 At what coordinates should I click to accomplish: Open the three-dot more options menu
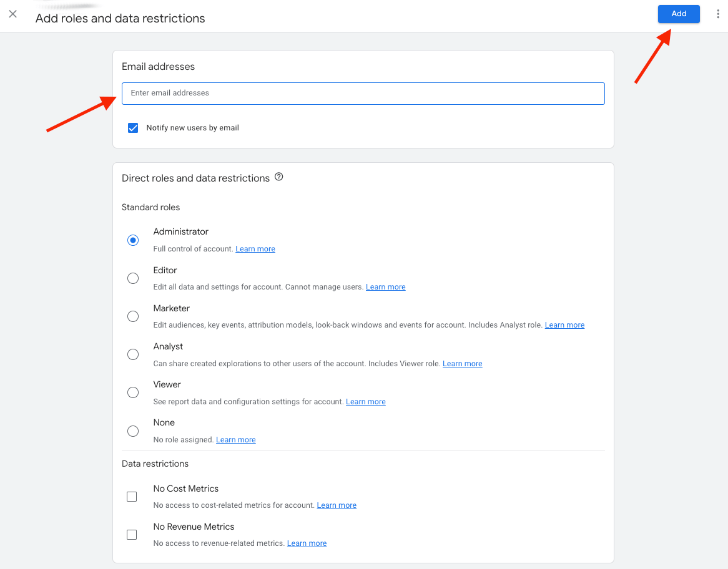[718, 14]
